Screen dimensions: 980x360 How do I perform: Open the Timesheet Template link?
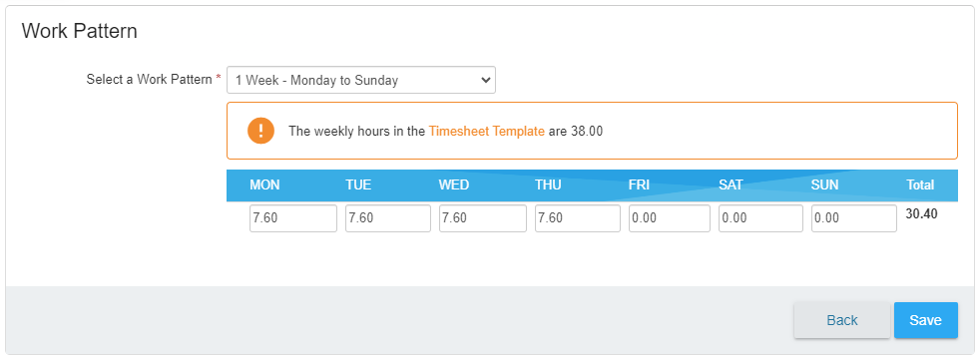point(487,132)
